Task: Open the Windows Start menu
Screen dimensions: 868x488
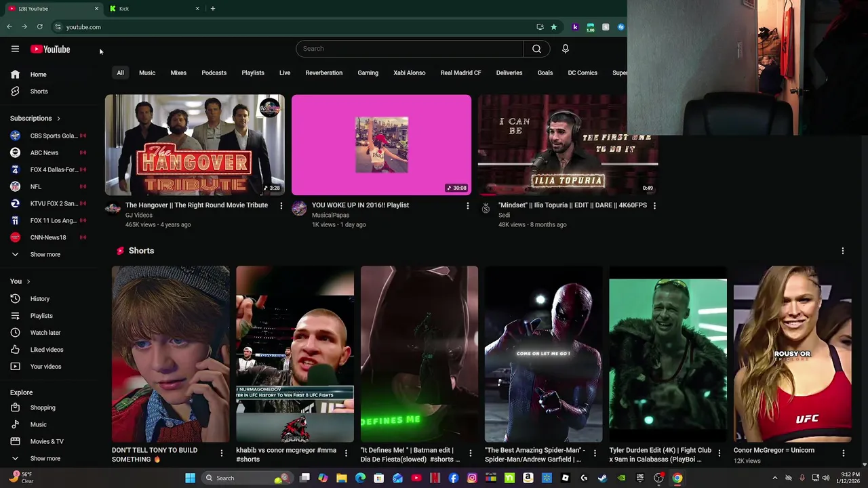Action: (x=191, y=478)
